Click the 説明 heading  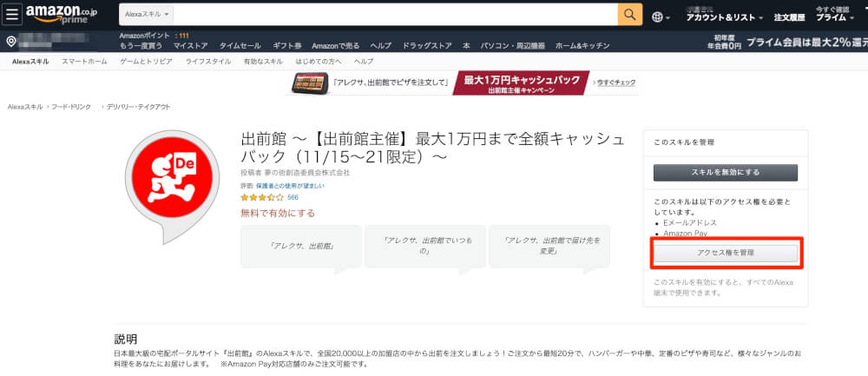click(126, 339)
